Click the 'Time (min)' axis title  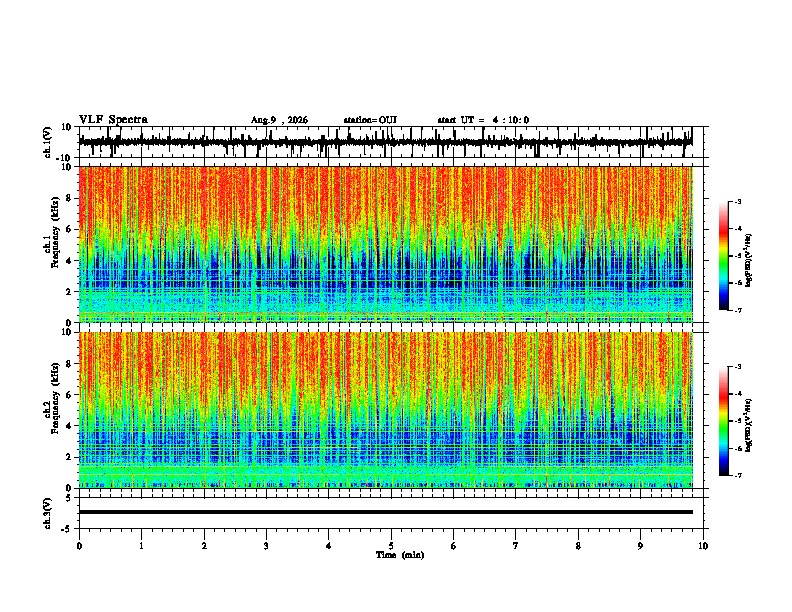tap(400, 555)
